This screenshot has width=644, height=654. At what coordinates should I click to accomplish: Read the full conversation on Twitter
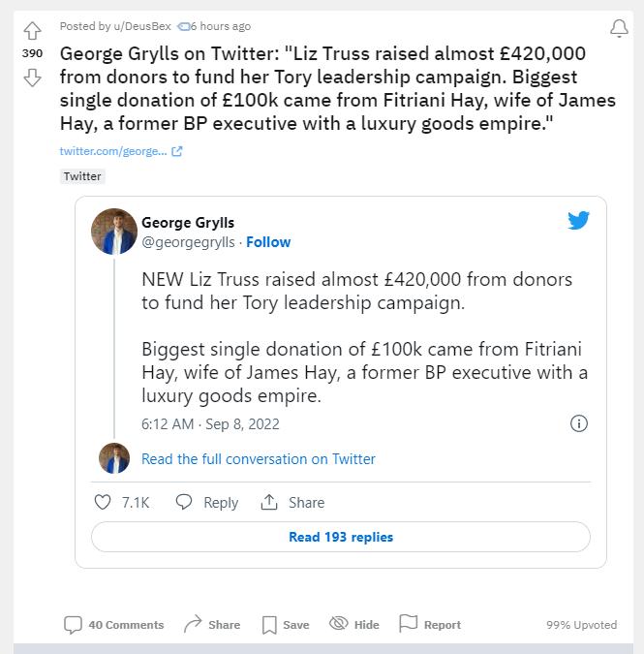(x=259, y=459)
